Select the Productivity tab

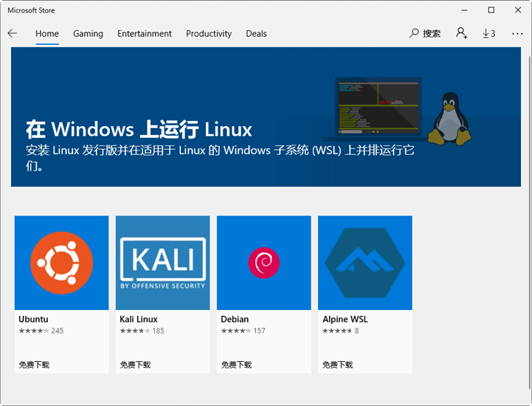tap(209, 33)
